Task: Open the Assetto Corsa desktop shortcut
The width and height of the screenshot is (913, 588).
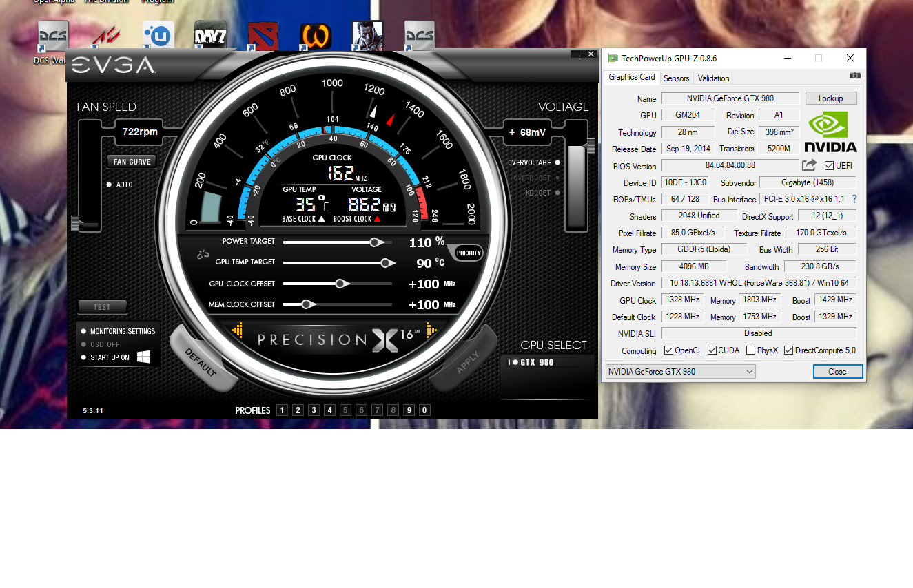Action: 105,36
